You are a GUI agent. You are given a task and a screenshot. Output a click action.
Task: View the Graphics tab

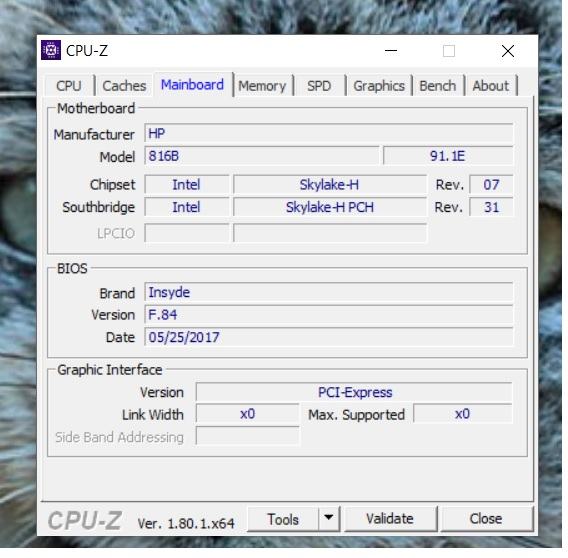click(379, 86)
